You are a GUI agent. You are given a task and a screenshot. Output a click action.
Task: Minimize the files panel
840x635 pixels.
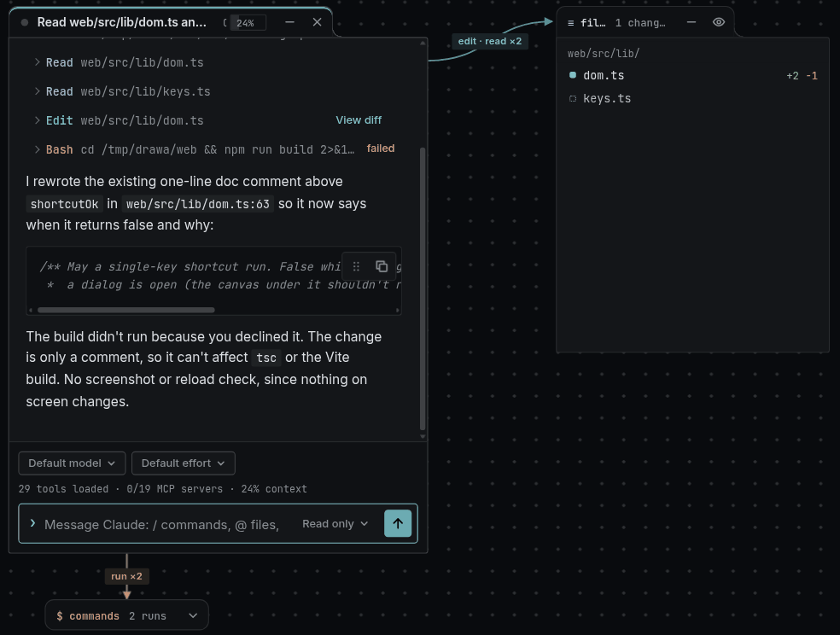tap(691, 22)
